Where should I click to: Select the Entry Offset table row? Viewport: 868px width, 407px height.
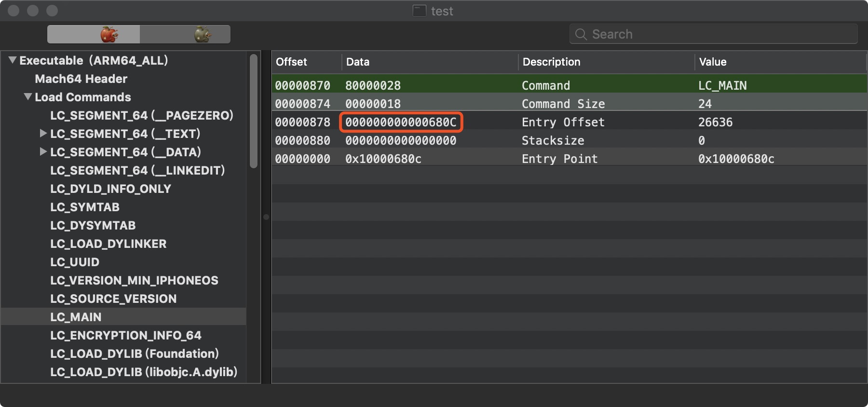click(563, 122)
